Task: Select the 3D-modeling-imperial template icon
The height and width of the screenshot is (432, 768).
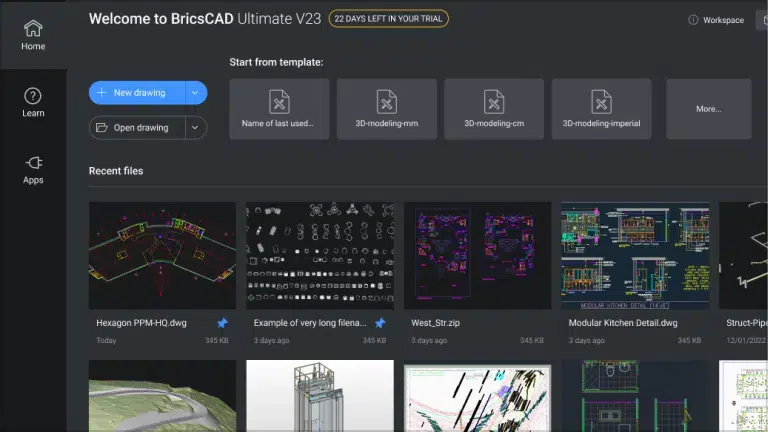Action: 601,102
